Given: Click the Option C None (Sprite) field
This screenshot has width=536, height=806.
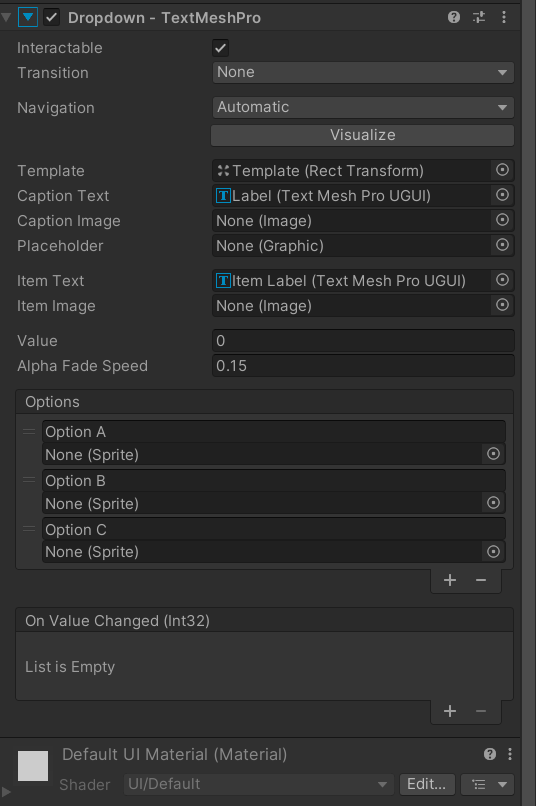Looking at the screenshot, I should coord(262,552).
